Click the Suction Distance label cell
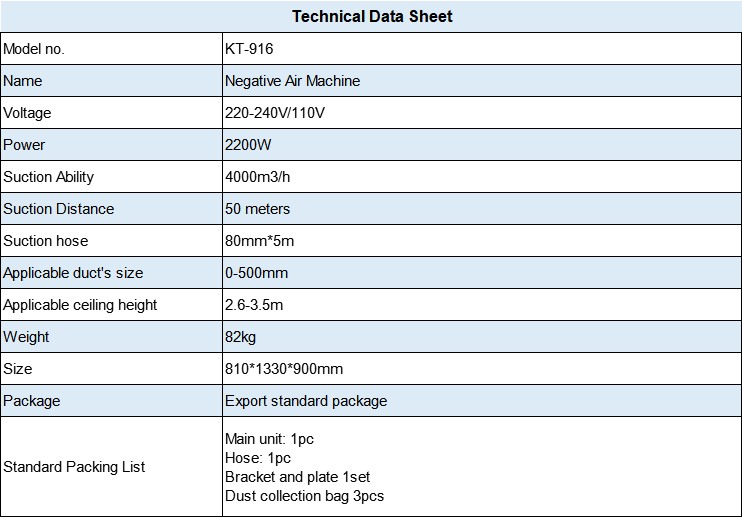Viewport: 742px width, 517px height. coord(59,209)
